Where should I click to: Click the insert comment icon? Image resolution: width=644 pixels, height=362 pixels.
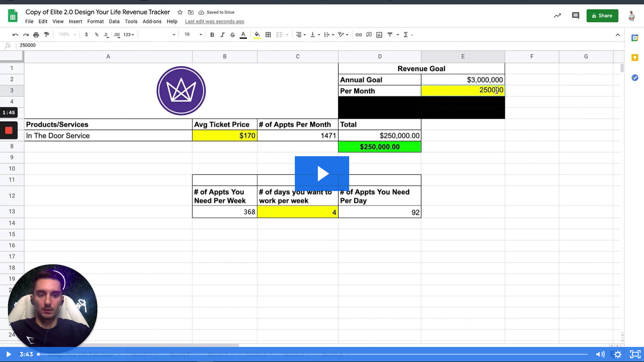369,35
